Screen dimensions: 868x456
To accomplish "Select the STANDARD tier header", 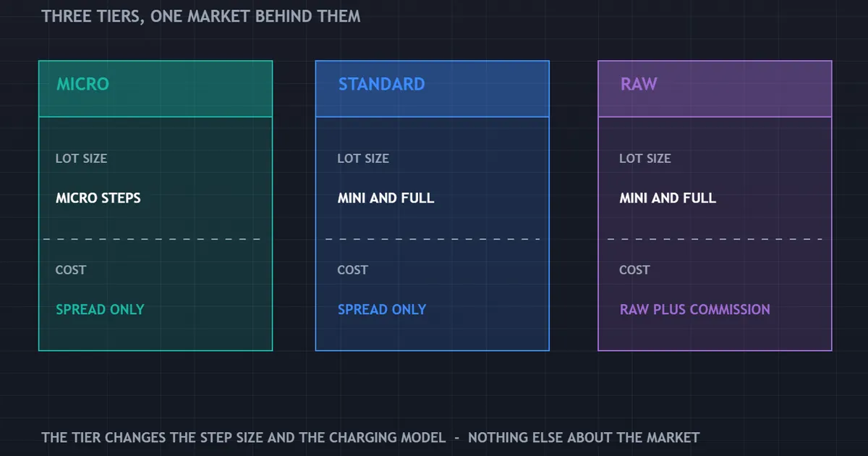I will pos(433,89).
